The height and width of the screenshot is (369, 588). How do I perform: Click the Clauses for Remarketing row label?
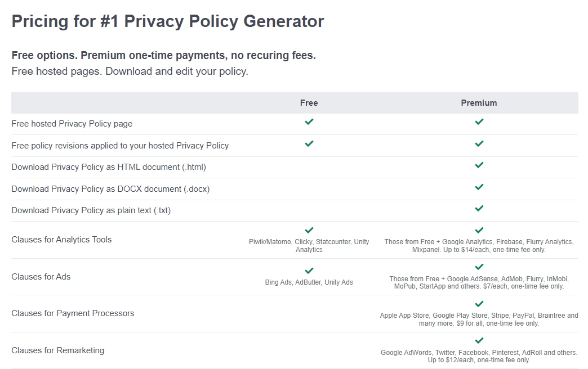coord(58,350)
